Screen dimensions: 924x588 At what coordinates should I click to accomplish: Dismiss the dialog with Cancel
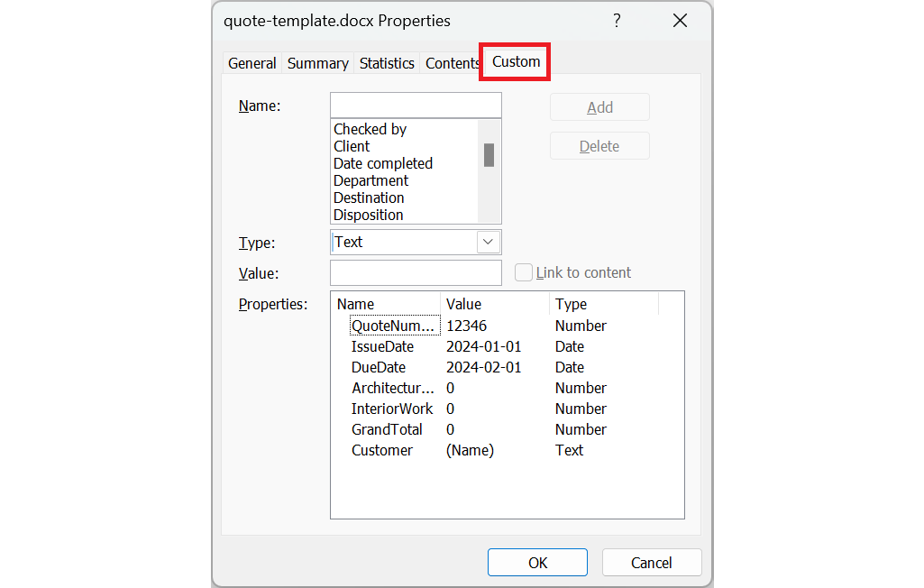652,562
